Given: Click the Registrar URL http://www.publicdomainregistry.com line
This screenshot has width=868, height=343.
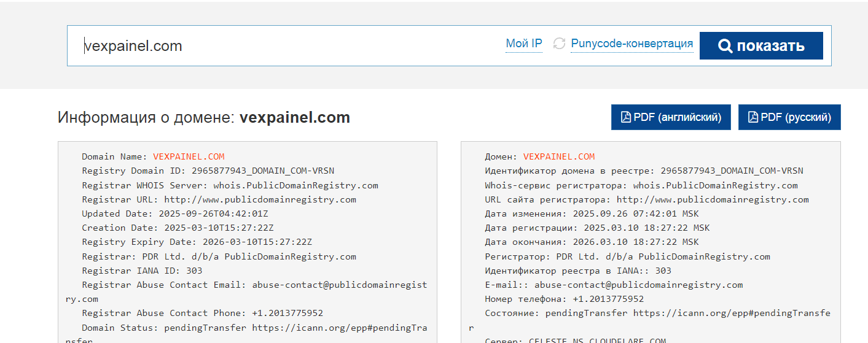Looking at the screenshot, I should pyautogui.click(x=219, y=199).
